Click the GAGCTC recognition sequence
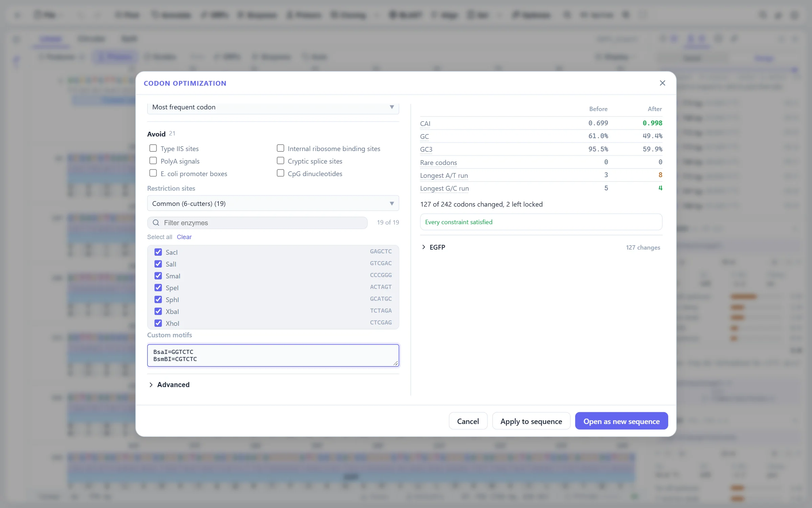The height and width of the screenshot is (508, 812). point(381,251)
